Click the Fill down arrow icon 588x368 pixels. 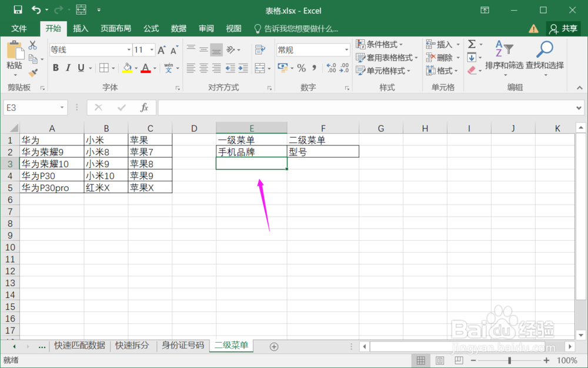(x=472, y=58)
